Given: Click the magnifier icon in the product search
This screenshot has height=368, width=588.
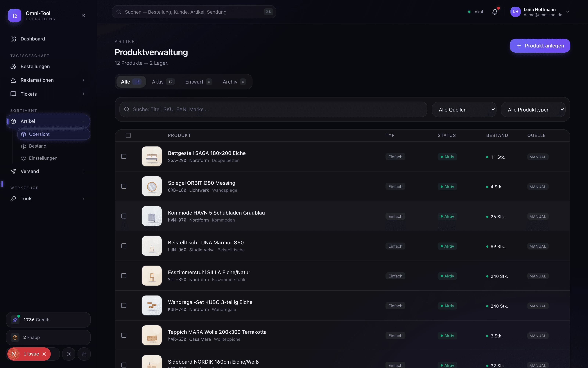Looking at the screenshot, I should coord(127,109).
